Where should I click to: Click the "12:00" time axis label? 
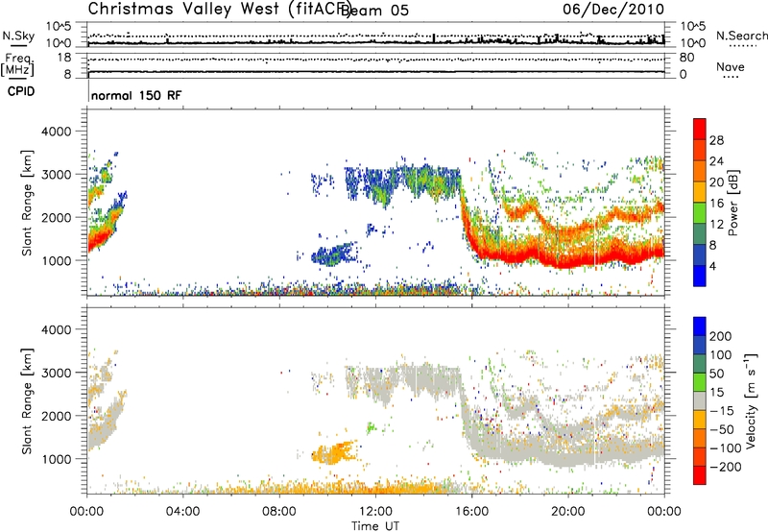(375, 512)
